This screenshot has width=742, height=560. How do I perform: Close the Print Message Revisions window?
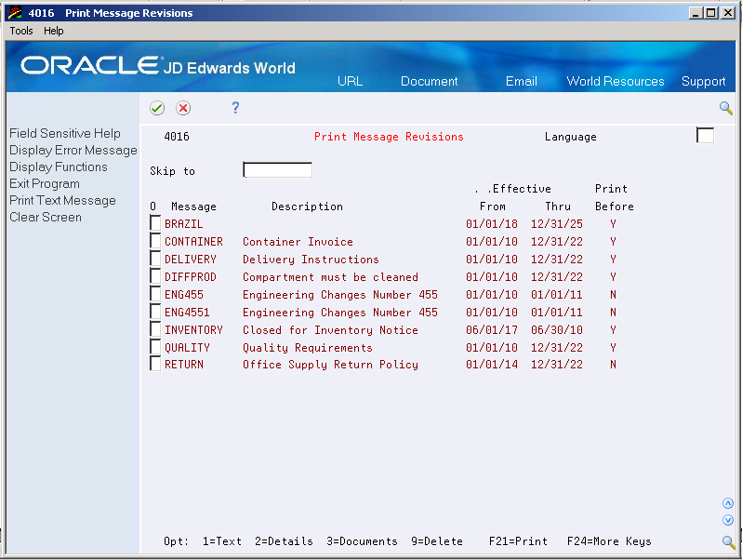(727, 13)
